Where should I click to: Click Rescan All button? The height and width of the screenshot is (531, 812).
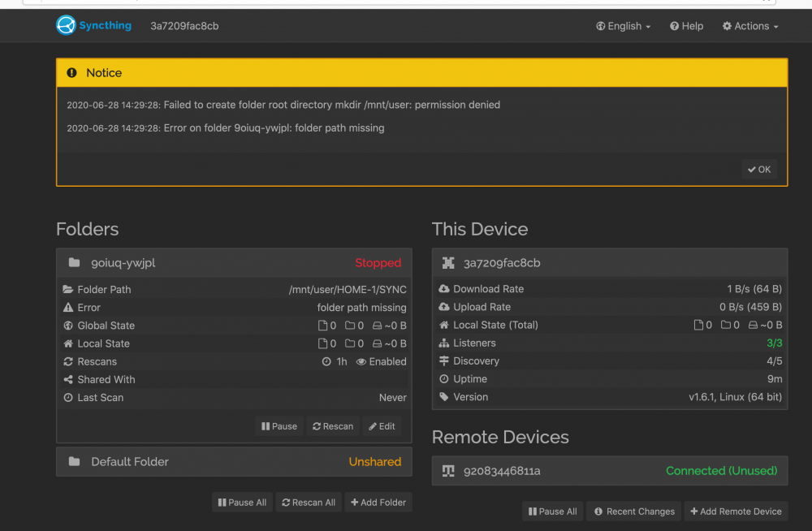click(x=309, y=503)
